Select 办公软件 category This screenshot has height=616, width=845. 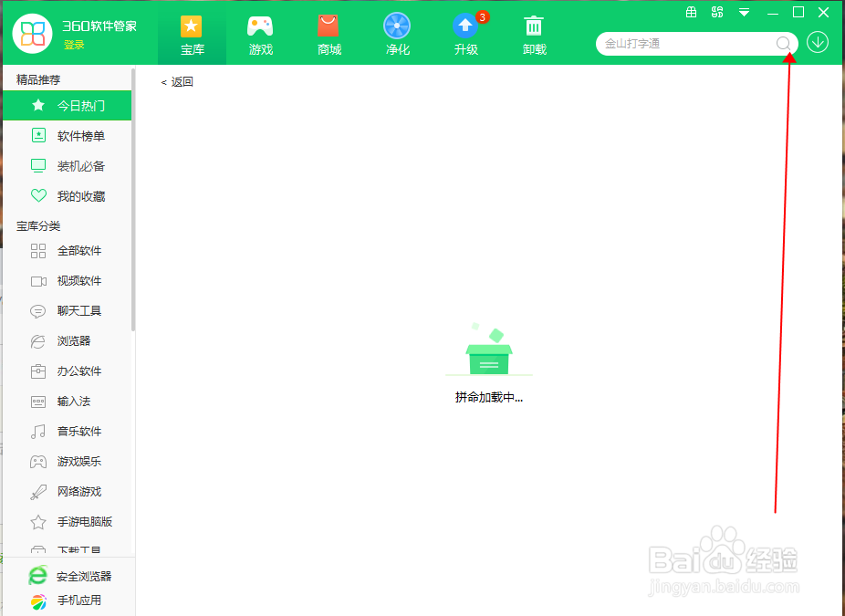click(67, 371)
